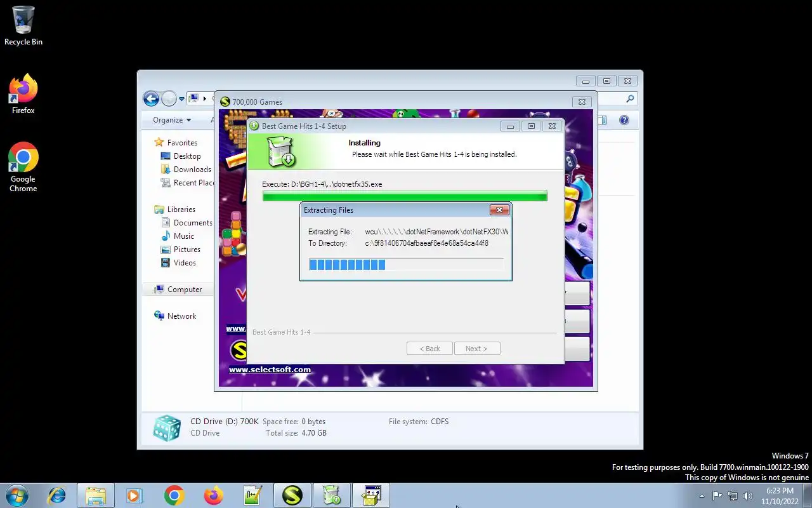The width and height of the screenshot is (812, 508).
Task: Open recent pages dropdown in Explorer
Action: click(181, 99)
